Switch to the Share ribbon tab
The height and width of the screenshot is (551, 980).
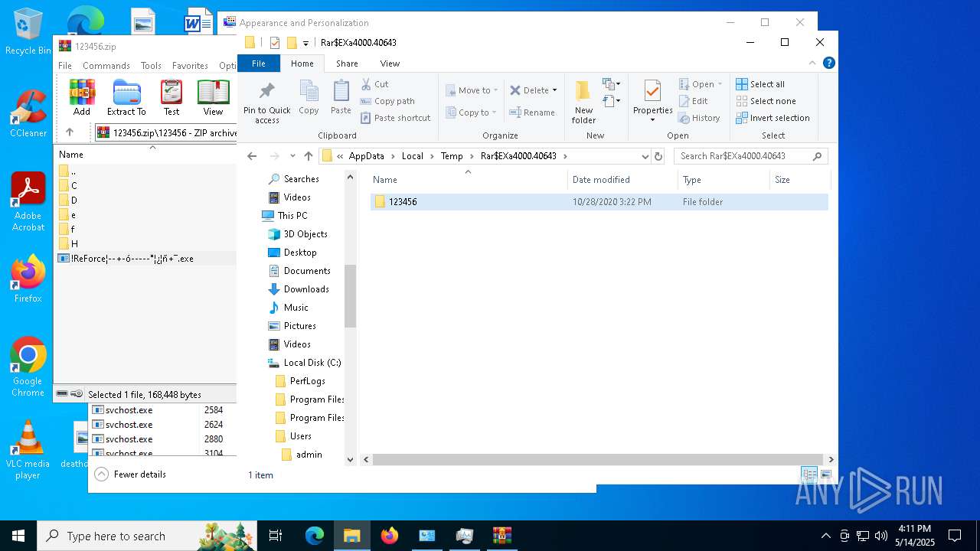coord(347,64)
